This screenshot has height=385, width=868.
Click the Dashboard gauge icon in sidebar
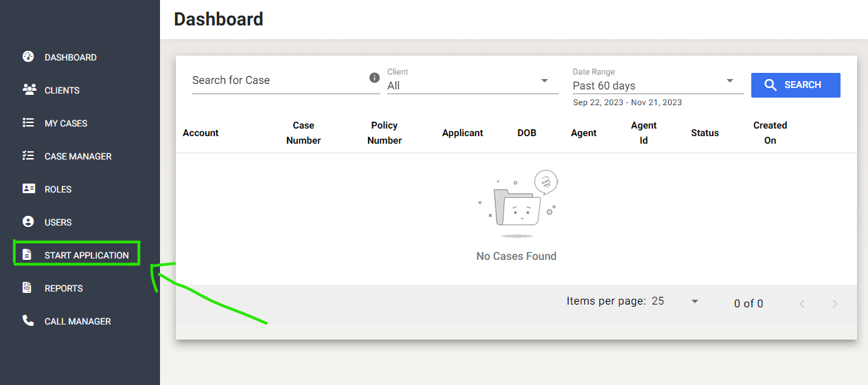coord(28,56)
